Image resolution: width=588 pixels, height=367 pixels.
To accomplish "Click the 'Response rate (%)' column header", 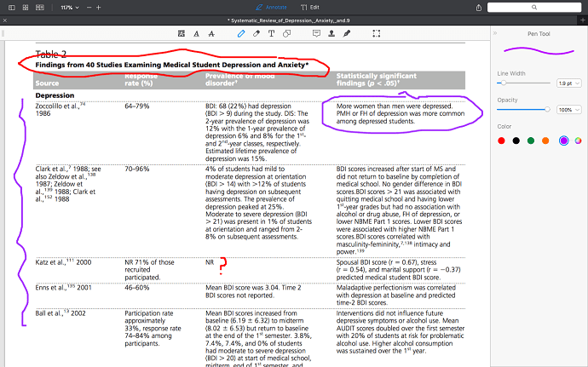I will [x=141, y=79].
